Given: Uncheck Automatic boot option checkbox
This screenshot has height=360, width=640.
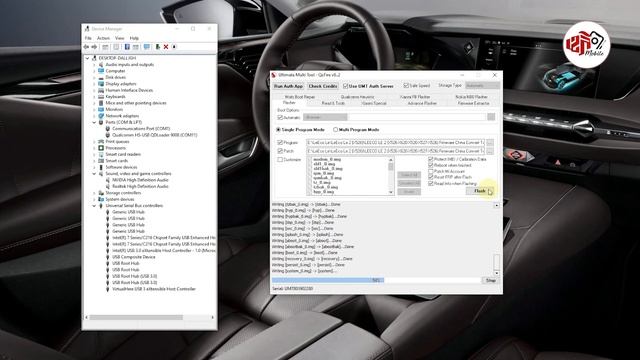Looking at the screenshot, I should tap(280, 118).
